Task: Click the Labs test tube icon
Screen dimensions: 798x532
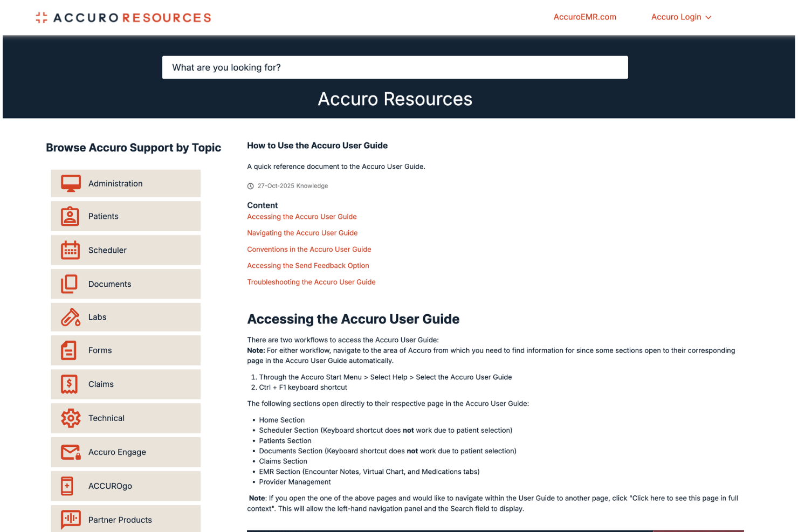Action: (70, 317)
